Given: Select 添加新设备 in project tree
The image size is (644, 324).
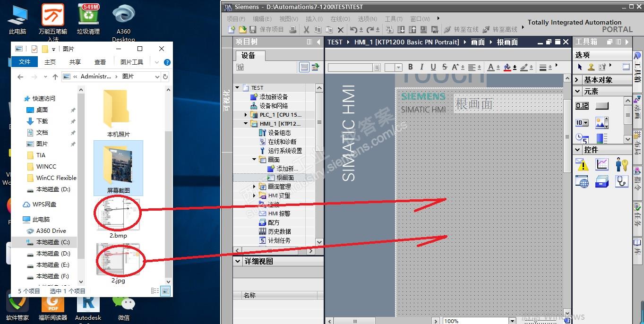Looking at the screenshot, I should (273, 97).
